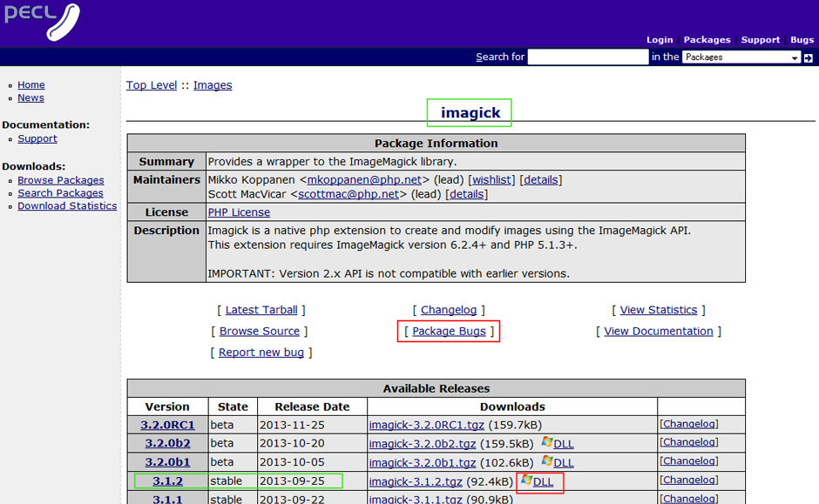This screenshot has height=504, width=819.
Task: Go to Home in the sidebar
Action: 31,84
